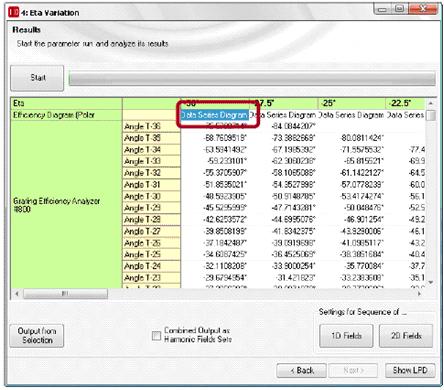Select the Angle T-33 row label

(x=151, y=161)
